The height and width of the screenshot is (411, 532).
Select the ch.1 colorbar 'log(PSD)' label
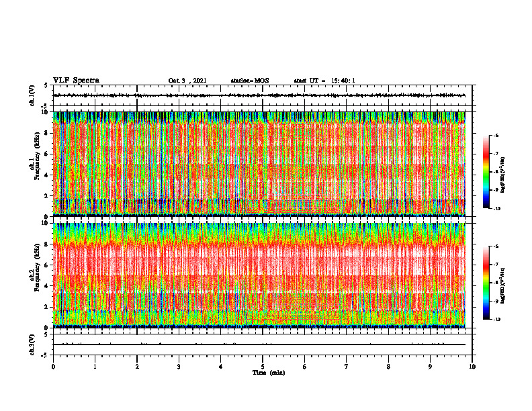coord(503,175)
